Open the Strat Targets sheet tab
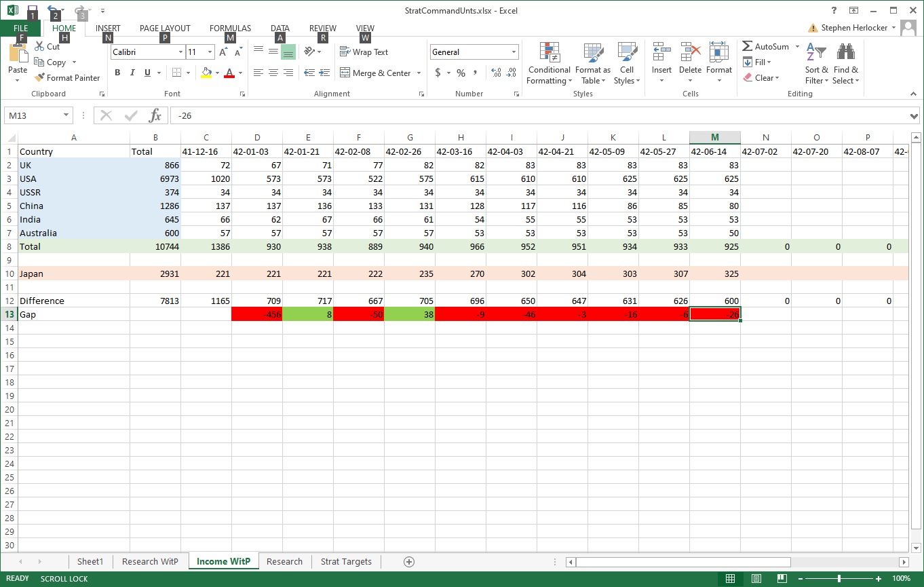This screenshot has height=587, width=924. (x=346, y=561)
